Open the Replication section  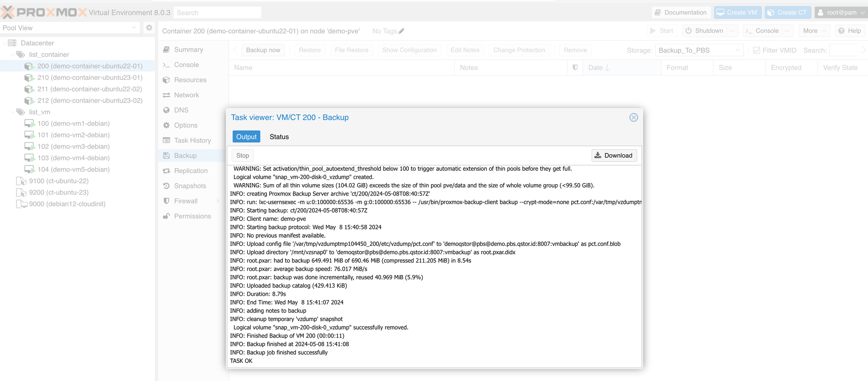click(193, 171)
